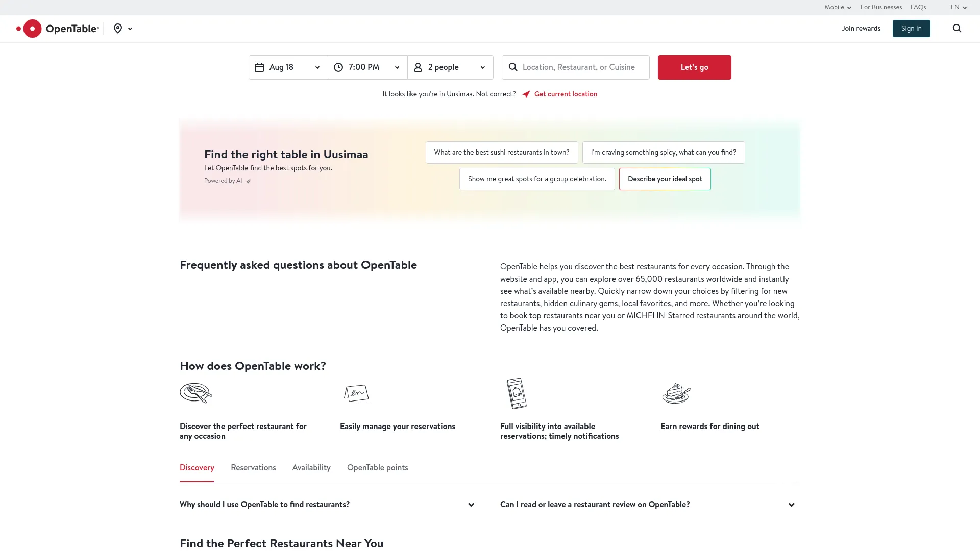The height and width of the screenshot is (551, 980).
Task: Click Get current location link
Action: (x=566, y=94)
